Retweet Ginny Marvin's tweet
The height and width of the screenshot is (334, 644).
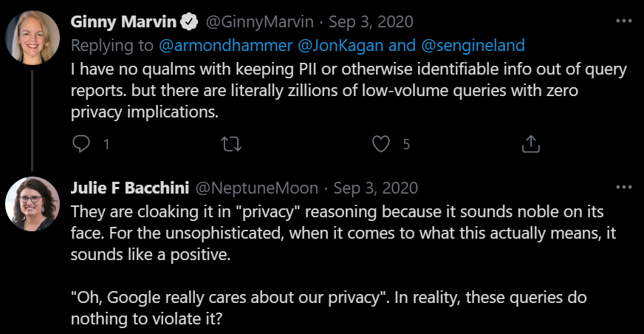click(x=231, y=144)
